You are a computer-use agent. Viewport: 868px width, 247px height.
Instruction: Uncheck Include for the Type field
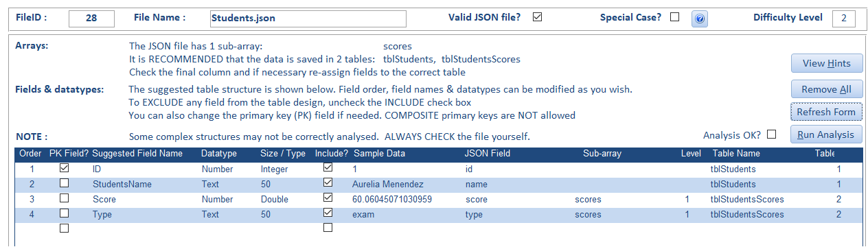click(328, 214)
